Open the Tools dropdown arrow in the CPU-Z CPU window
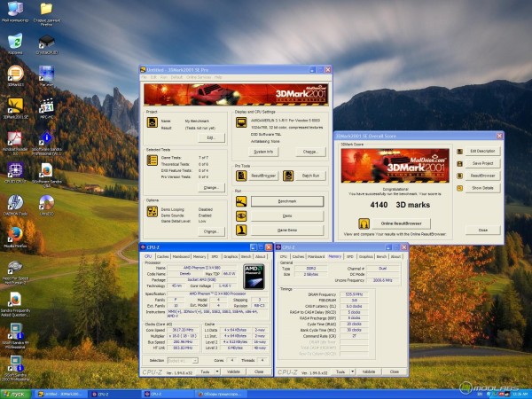Image resolution: width=532 pixels, height=399 pixels. click(217, 372)
